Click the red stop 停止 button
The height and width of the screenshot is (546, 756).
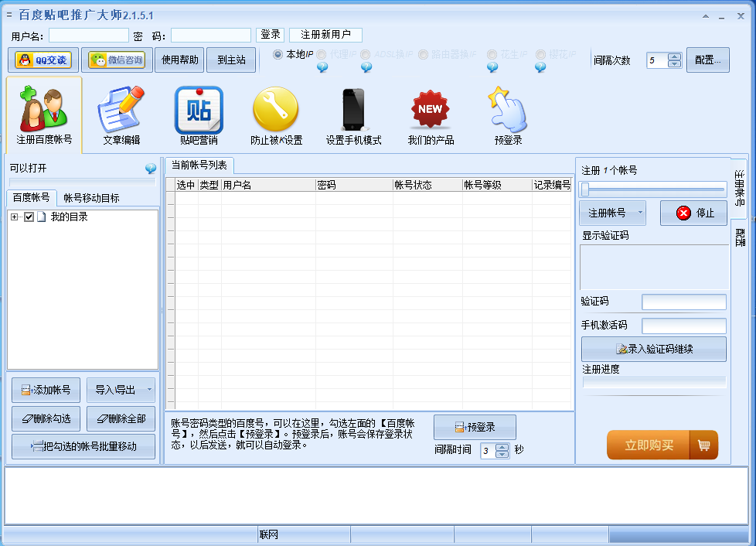[x=694, y=213]
